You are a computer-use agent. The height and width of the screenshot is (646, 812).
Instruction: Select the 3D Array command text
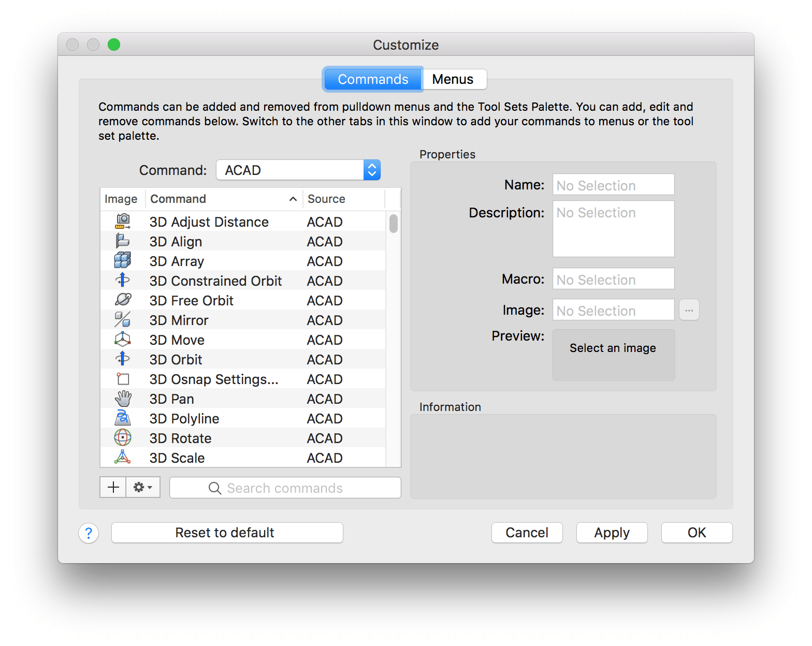[x=177, y=261]
